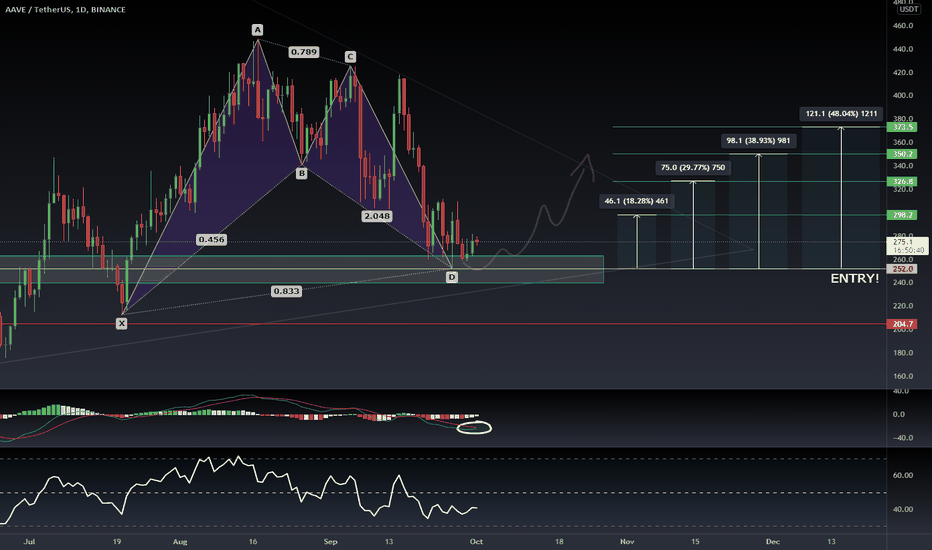Click the 19 date axis label
The height and width of the screenshot is (550, 932).
(x=117, y=542)
